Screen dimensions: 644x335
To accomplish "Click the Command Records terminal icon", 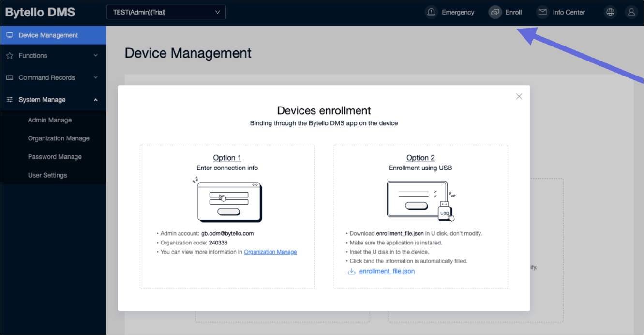I will pos(10,77).
